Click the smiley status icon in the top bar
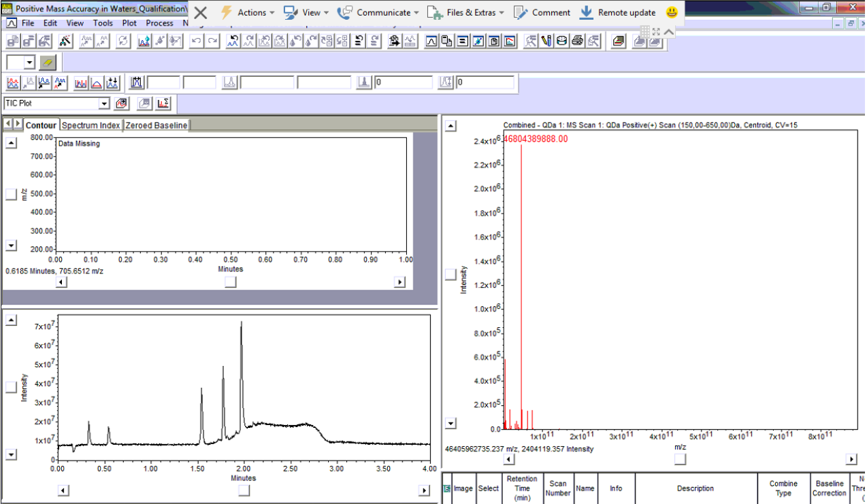This screenshot has width=867, height=504. 671,12
